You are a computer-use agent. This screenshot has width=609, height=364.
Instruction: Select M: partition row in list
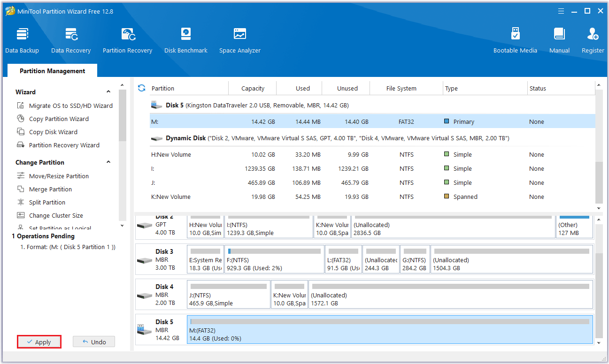pyautogui.click(x=372, y=121)
